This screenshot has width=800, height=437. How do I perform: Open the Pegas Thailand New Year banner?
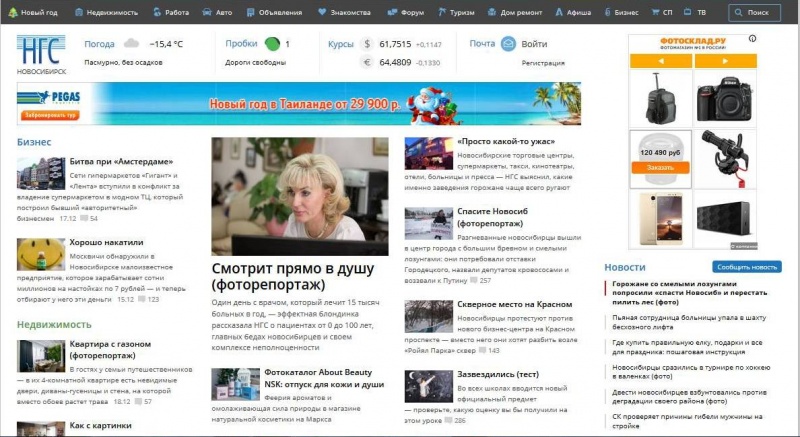(300, 103)
